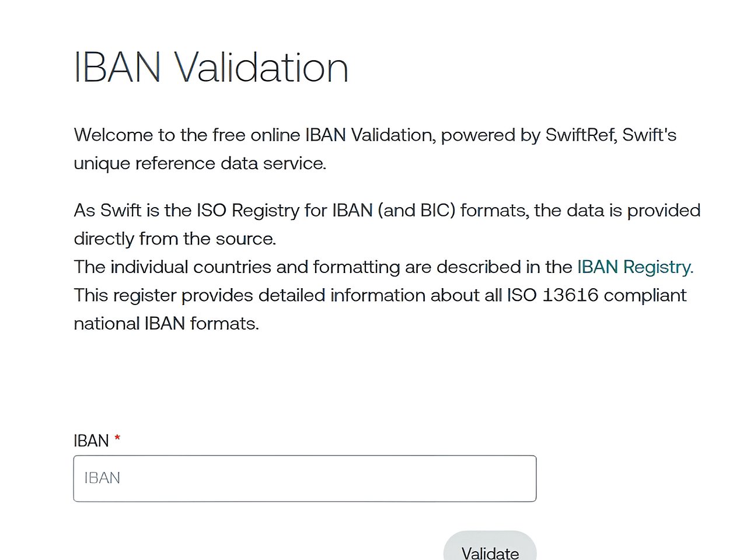Click the line 'directly from the source.'
Image resolution: width=747 pixels, height=560 pixels.
(x=174, y=239)
